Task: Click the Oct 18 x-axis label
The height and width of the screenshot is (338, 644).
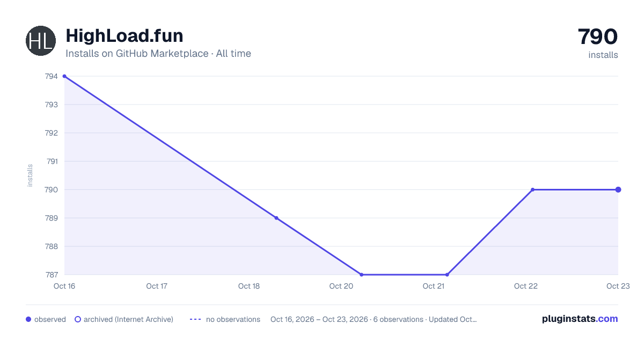Action: pyautogui.click(x=249, y=286)
